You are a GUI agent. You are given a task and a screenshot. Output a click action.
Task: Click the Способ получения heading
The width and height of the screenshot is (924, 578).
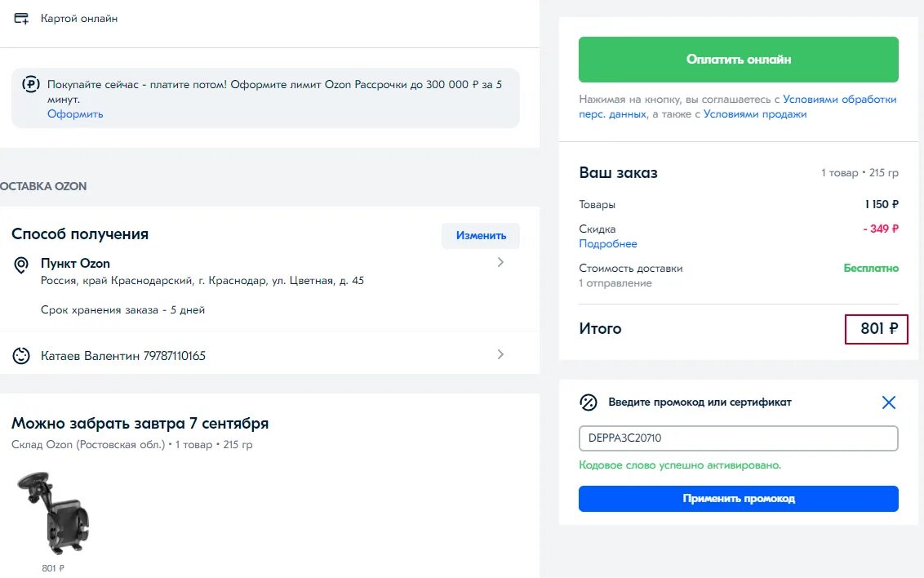click(x=80, y=234)
